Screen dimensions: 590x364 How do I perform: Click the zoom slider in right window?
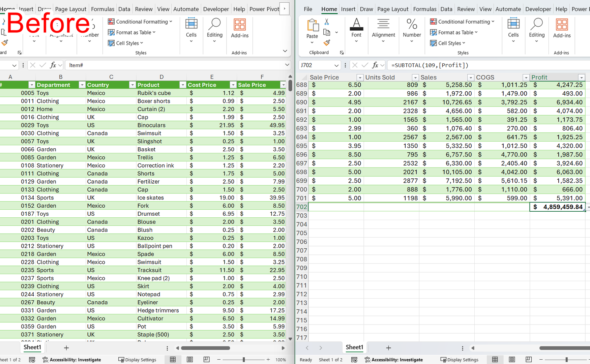pos(566,360)
